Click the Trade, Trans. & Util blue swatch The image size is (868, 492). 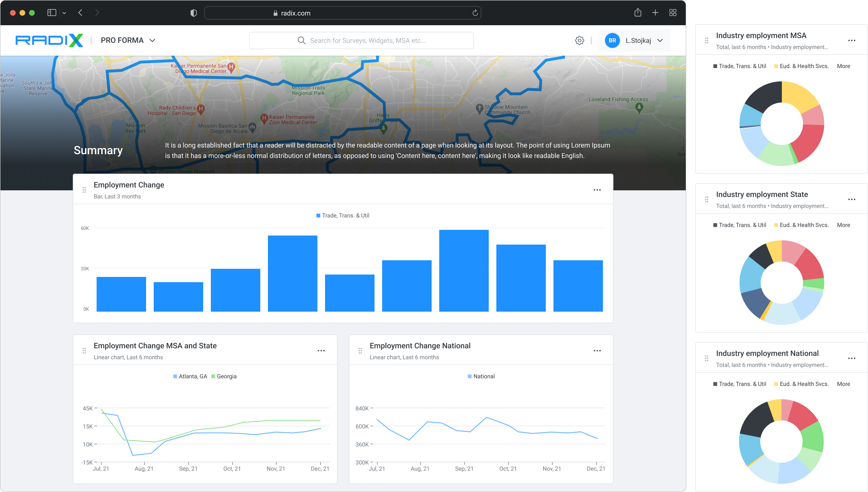[x=318, y=216]
